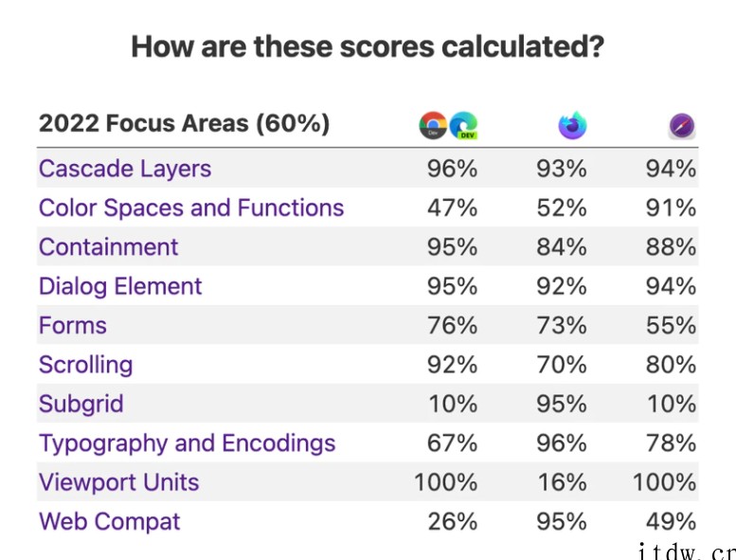736x560 pixels.
Task: Open the Scrolling focus area link
Action: (x=86, y=365)
